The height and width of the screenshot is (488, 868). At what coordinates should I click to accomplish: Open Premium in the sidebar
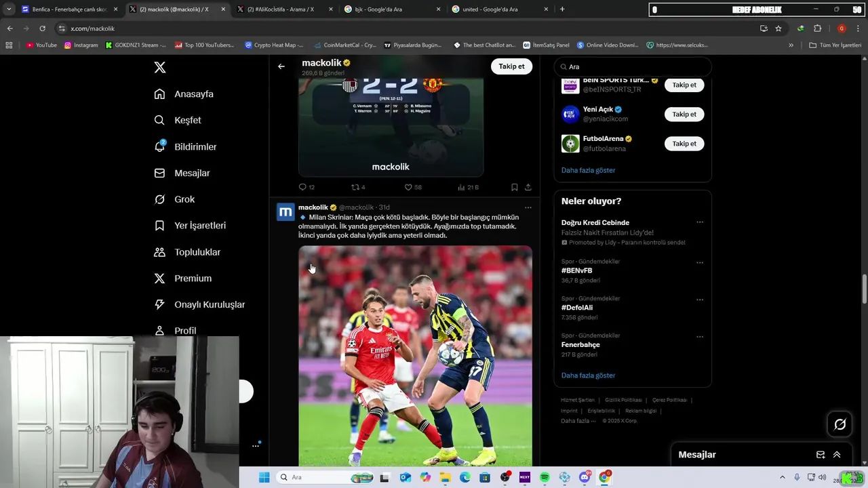coord(183,279)
